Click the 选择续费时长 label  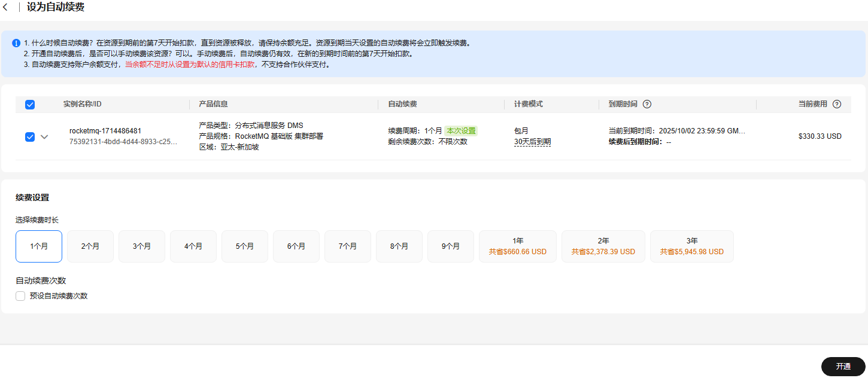click(37, 220)
